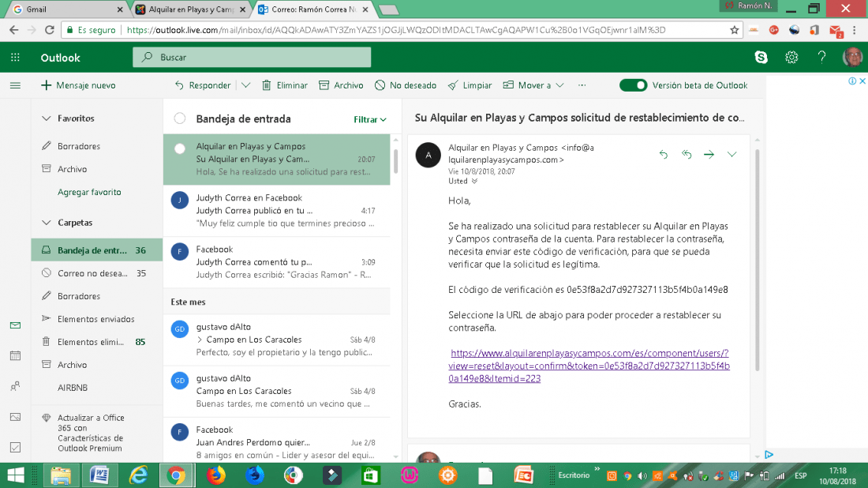
Task: Launch Firefox from the taskbar
Action: [x=215, y=475]
